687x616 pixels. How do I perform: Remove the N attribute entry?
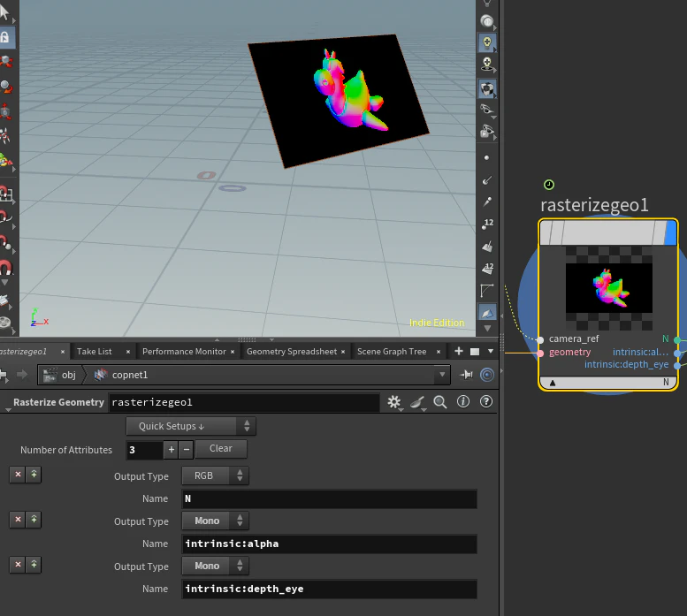coord(18,475)
